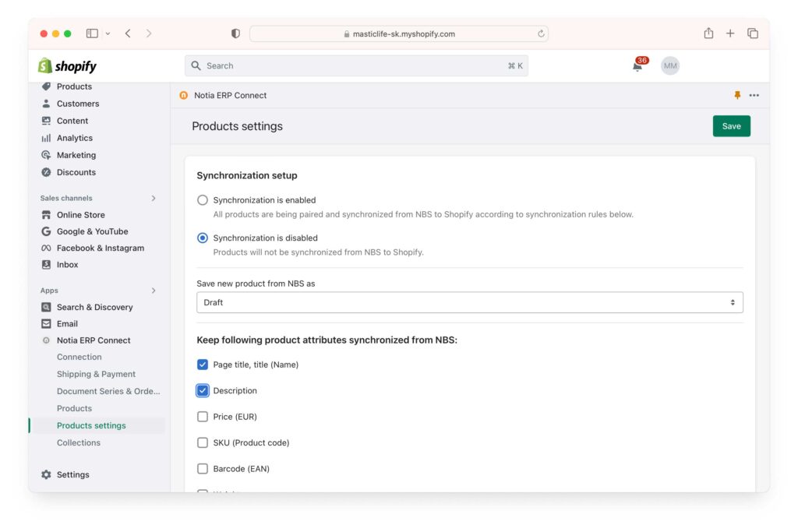Select Synchronization is enabled radio
798x532 pixels.
pos(203,200)
